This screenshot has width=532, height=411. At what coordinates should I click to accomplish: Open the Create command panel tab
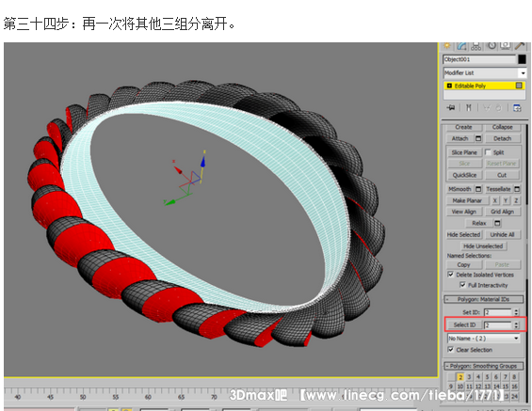(x=447, y=46)
